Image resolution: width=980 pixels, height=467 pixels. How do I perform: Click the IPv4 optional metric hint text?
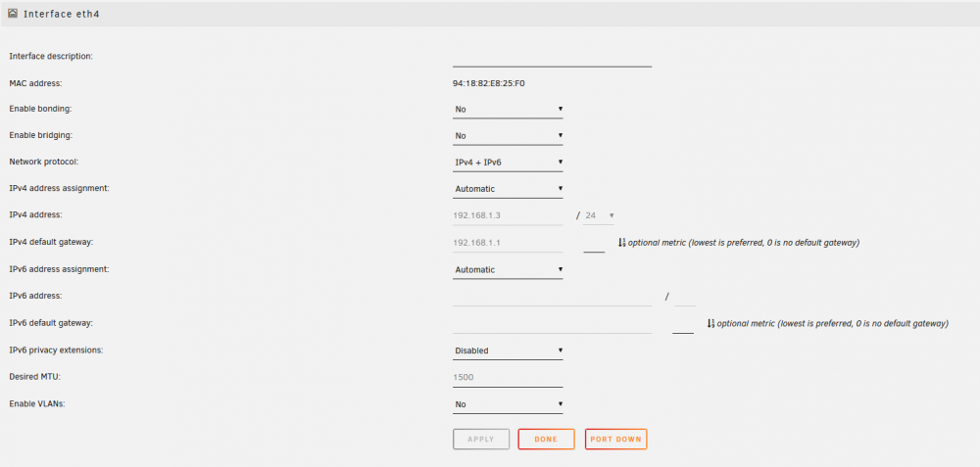tap(744, 243)
